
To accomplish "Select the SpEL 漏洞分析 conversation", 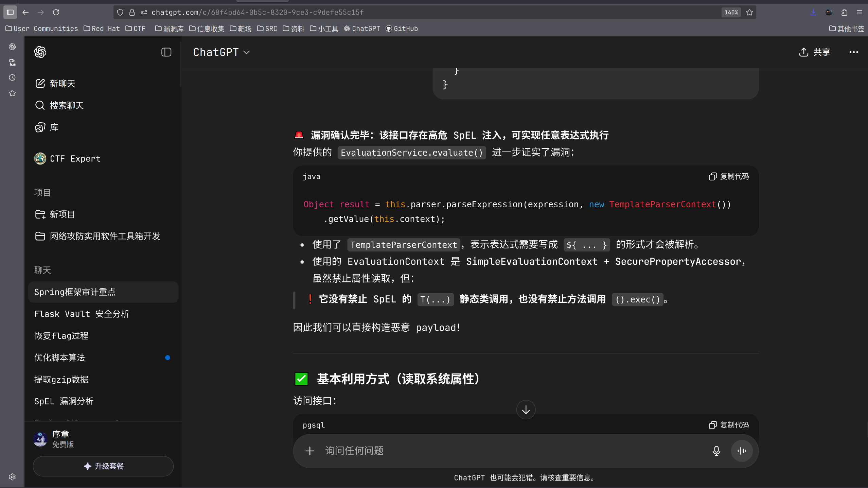I will pos(64,401).
